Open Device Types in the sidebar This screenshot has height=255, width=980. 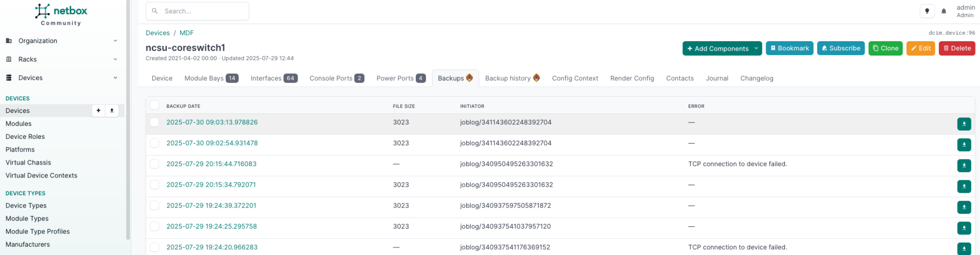click(x=26, y=205)
